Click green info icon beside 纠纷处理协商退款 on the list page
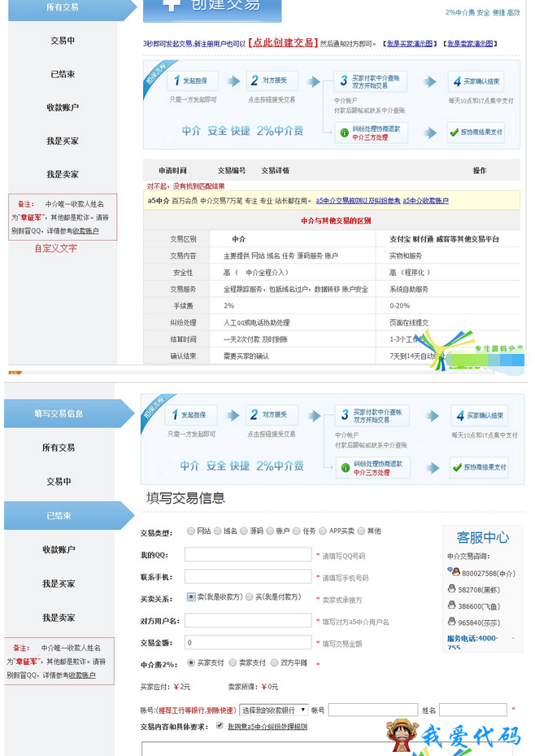Viewport: 535px width, 756px height. [x=344, y=133]
